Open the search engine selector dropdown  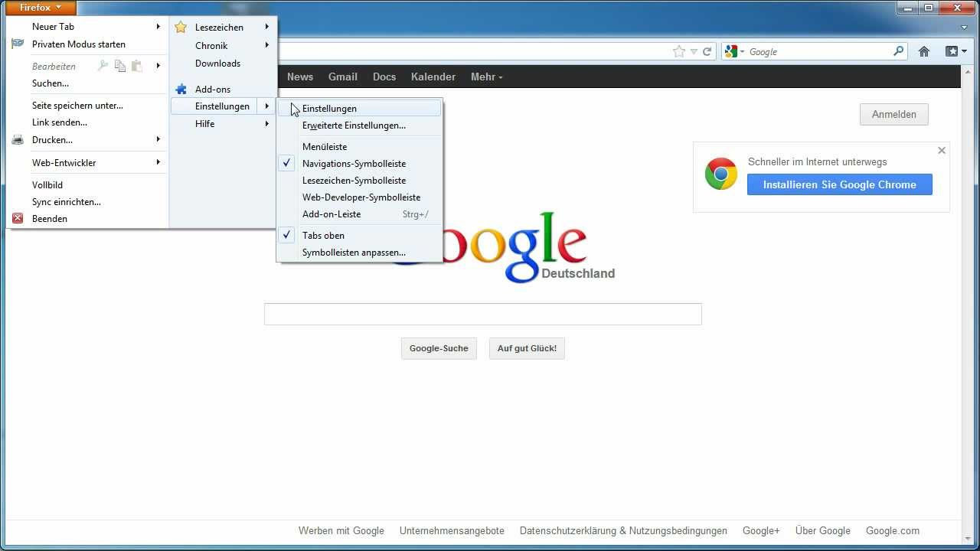point(734,51)
